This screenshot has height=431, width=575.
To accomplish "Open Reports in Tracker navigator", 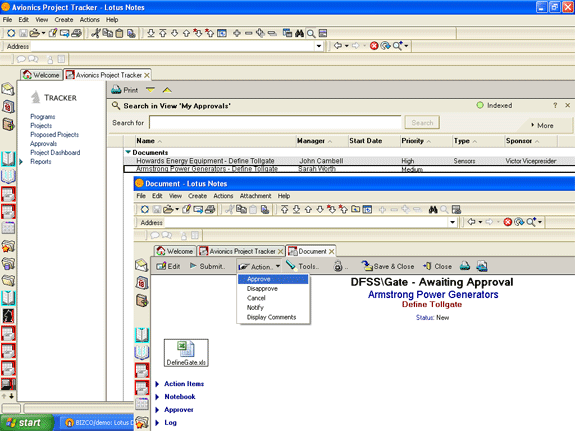I will tap(41, 162).
